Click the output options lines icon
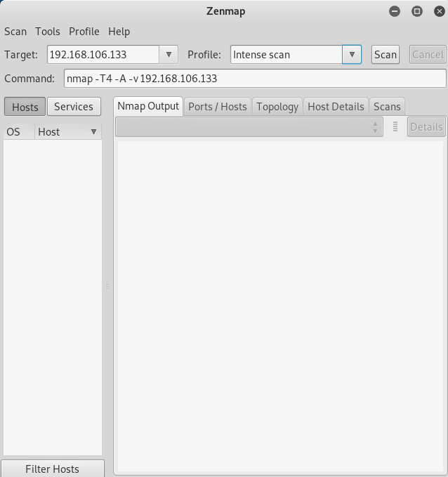This screenshot has height=477, width=448. (x=395, y=126)
